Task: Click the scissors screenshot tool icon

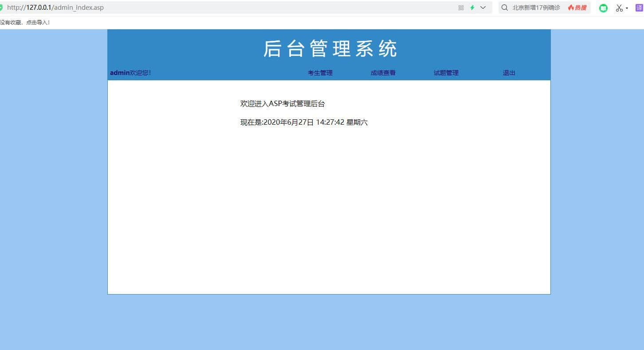Action: (619, 8)
